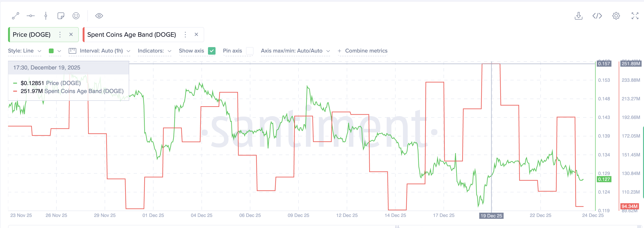Enable the Pin axis option
The image size is (644, 228).
pyautogui.click(x=250, y=51)
